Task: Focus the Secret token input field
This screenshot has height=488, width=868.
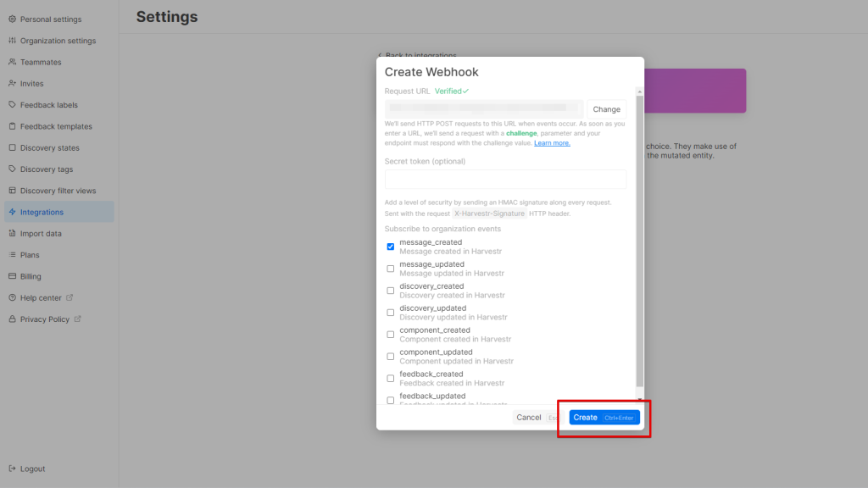Action: point(505,180)
